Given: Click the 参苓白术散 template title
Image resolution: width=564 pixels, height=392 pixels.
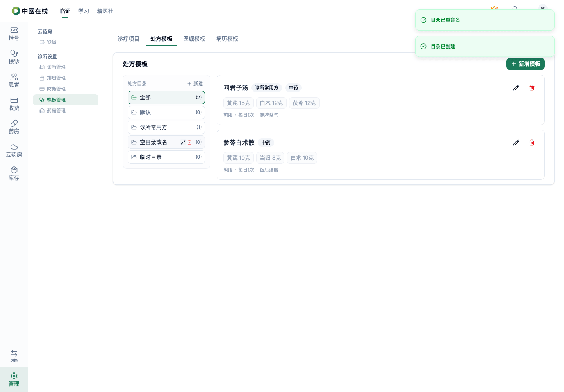Looking at the screenshot, I should (x=239, y=143).
